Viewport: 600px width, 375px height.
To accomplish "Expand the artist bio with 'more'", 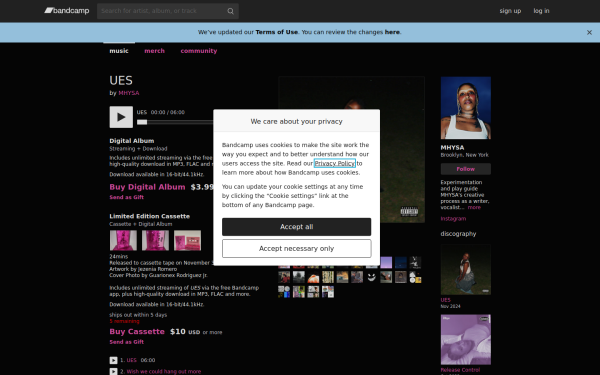I will click(x=474, y=207).
